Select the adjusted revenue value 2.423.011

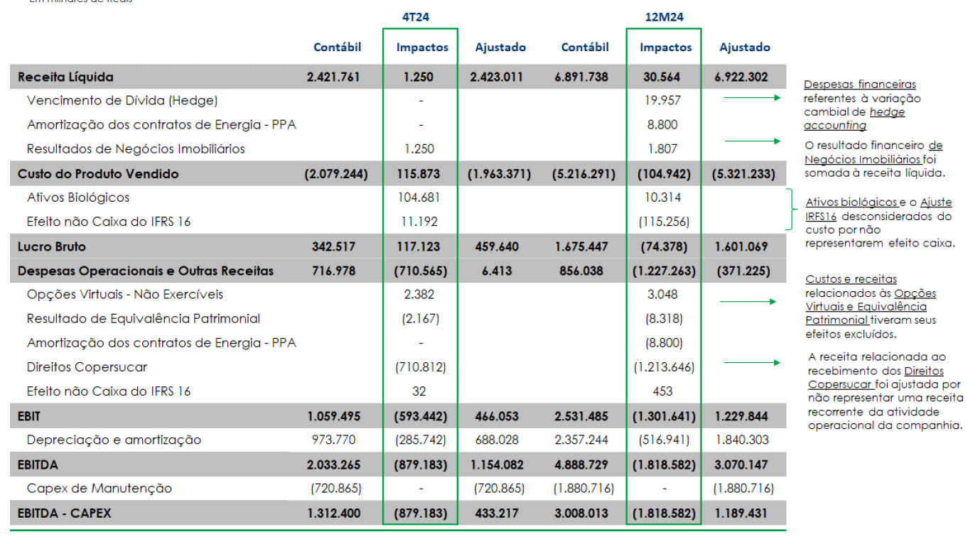click(497, 77)
